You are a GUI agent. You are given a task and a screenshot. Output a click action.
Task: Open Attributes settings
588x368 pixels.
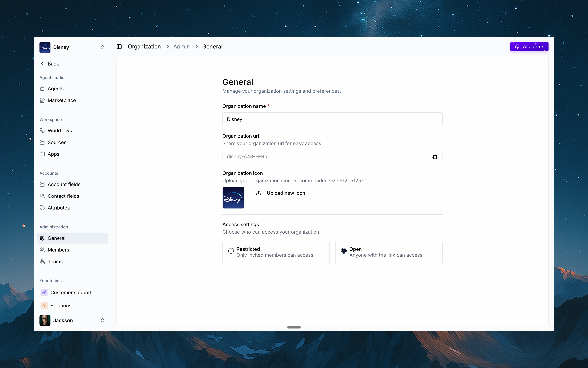point(72,208)
